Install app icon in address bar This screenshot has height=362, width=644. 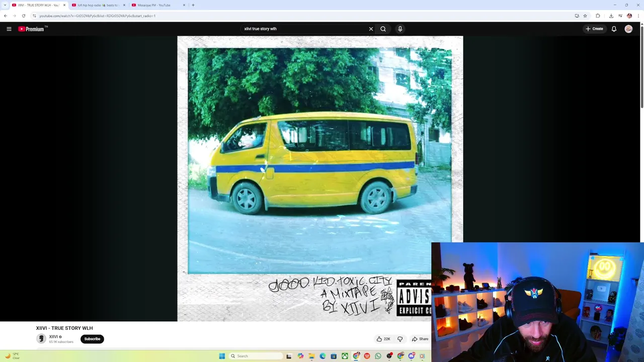point(577,16)
